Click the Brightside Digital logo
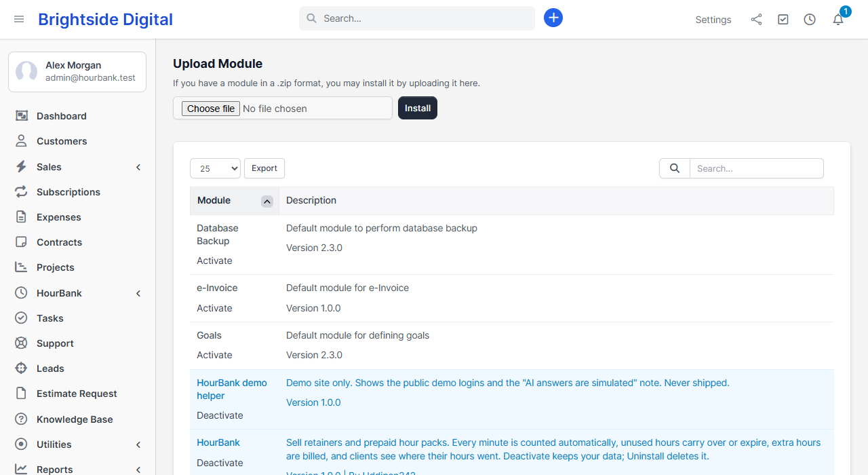Viewport: 868px width, 475px height. pyautogui.click(x=105, y=20)
